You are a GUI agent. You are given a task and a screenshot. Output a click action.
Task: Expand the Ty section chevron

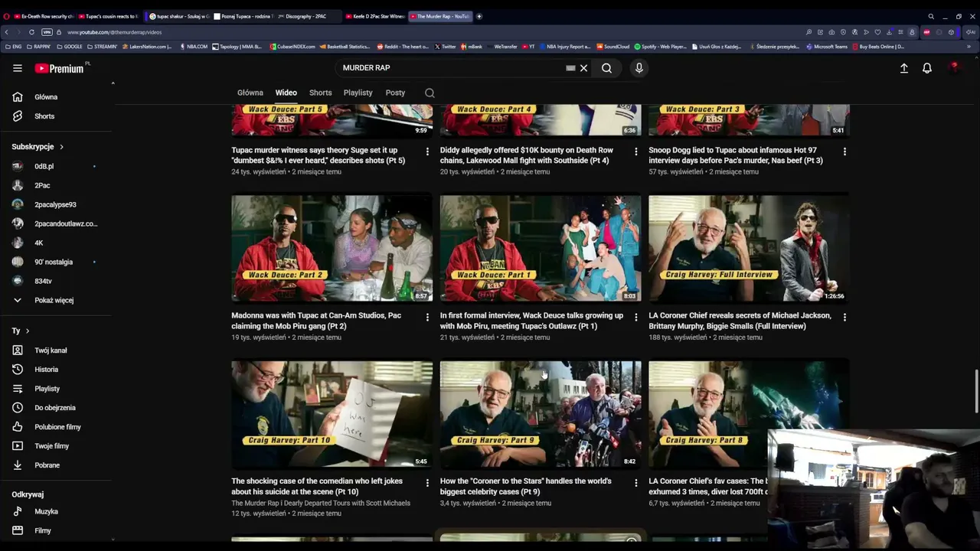click(x=28, y=331)
